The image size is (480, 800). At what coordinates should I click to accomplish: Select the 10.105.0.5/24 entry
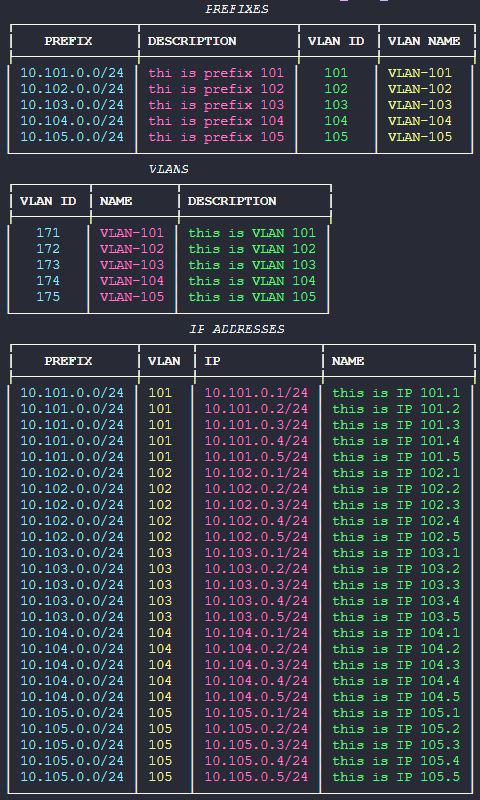point(256,777)
